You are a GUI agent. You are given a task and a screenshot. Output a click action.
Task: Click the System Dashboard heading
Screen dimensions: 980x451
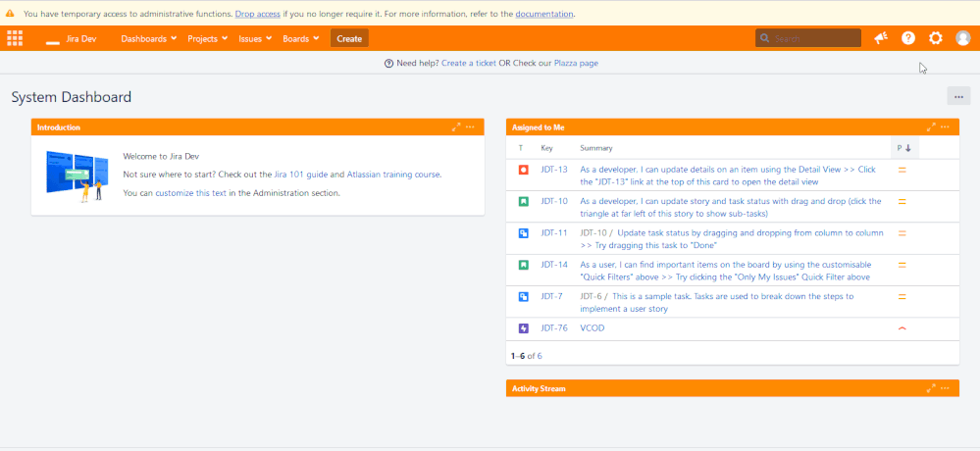(72, 97)
